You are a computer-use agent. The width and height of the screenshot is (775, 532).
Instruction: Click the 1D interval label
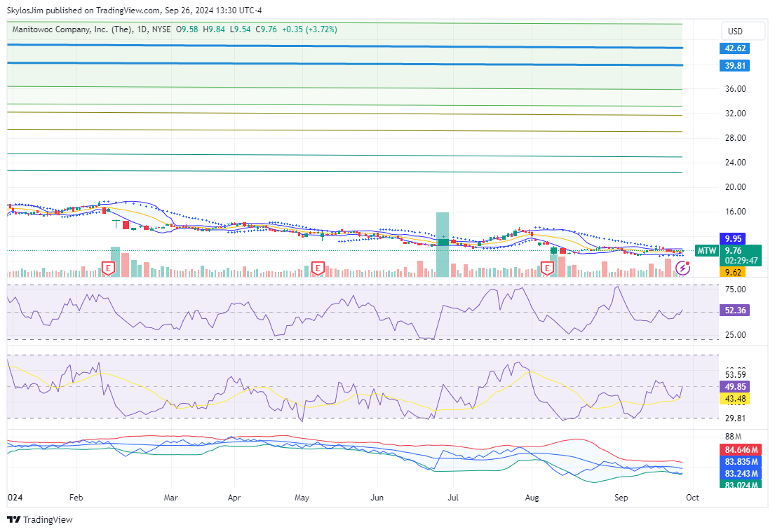142,29
